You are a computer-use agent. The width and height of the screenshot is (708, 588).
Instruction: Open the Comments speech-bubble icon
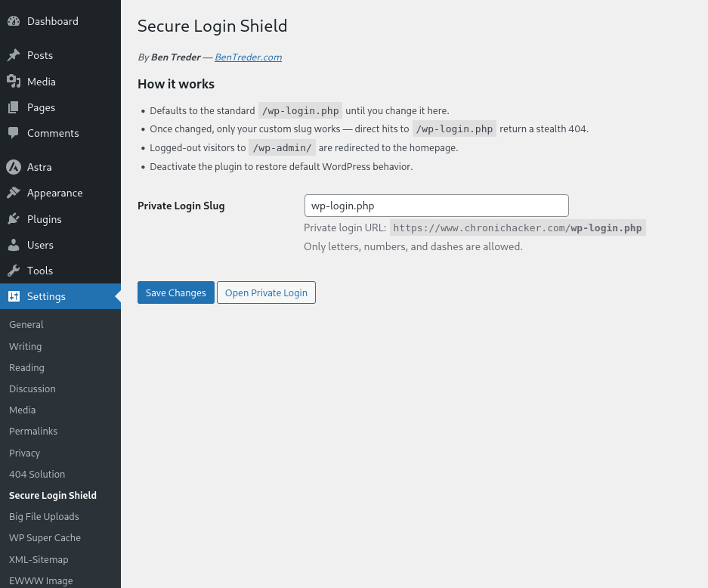pos(14,133)
